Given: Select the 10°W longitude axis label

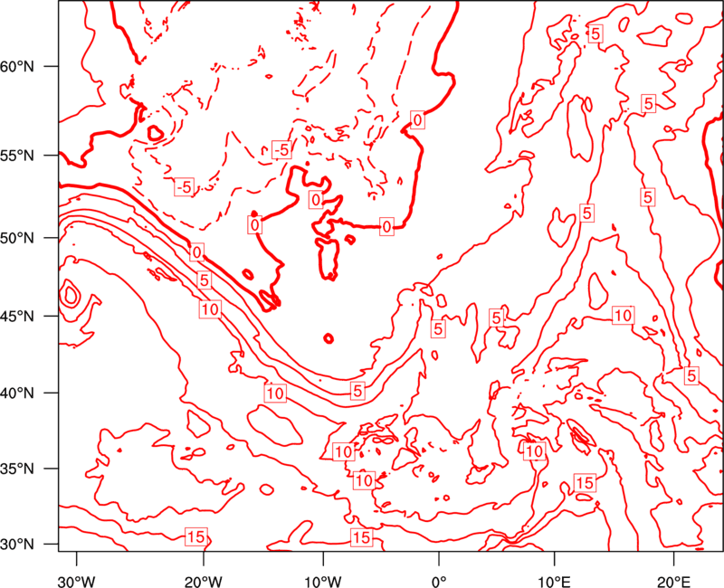Looking at the screenshot, I should pos(323,581).
